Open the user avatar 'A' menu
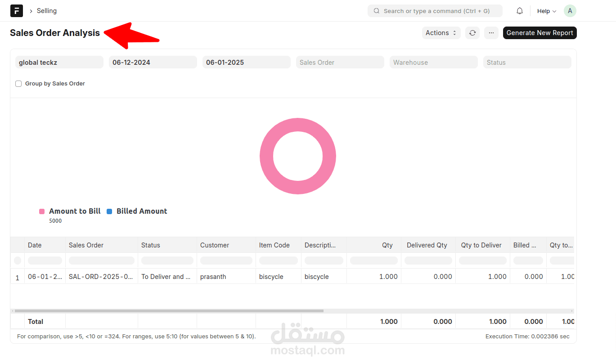 pyautogui.click(x=570, y=11)
